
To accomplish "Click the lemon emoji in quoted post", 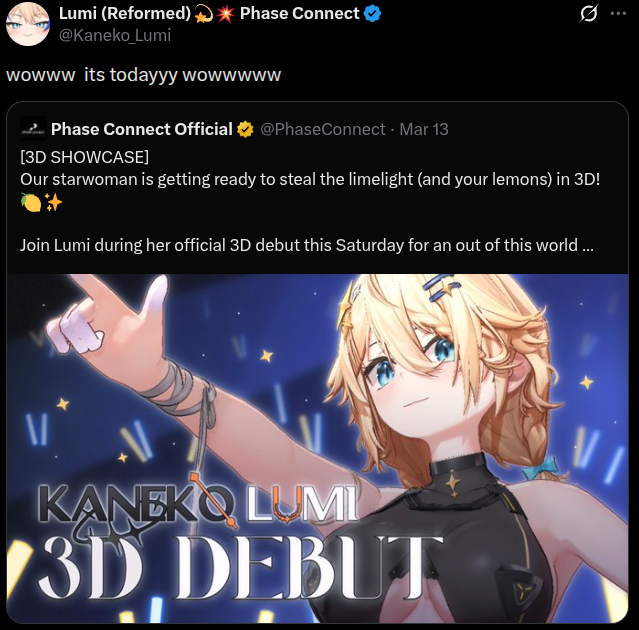I will pos(31,202).
